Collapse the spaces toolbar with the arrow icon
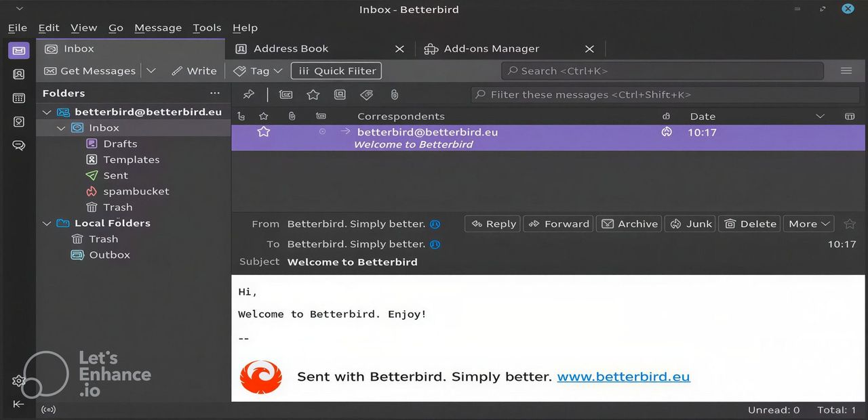Viewport: 868px width, 420px height. coord(18,404)
